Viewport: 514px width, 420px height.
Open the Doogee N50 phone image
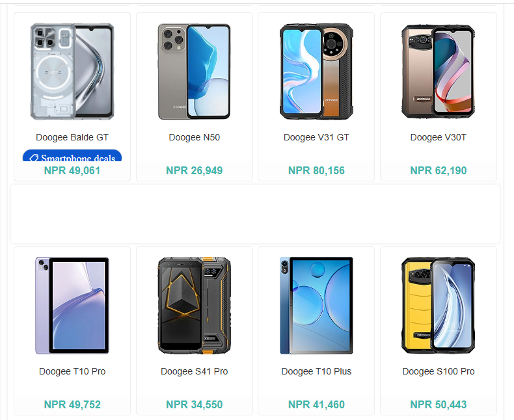click(194, 72)
